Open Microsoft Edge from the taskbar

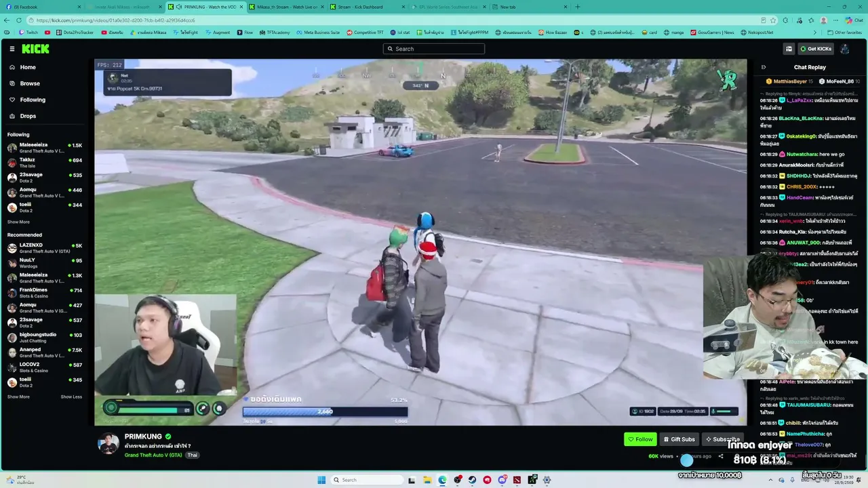(x=443, y=480)
